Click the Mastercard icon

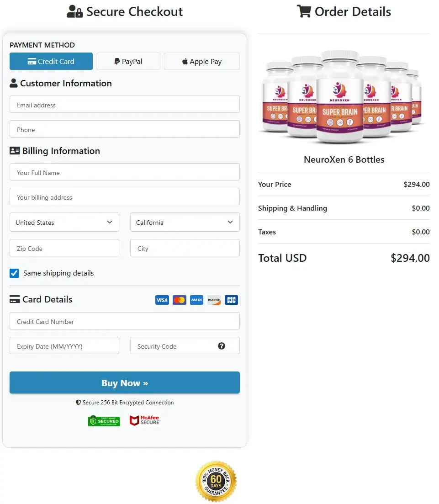point(179,300)
